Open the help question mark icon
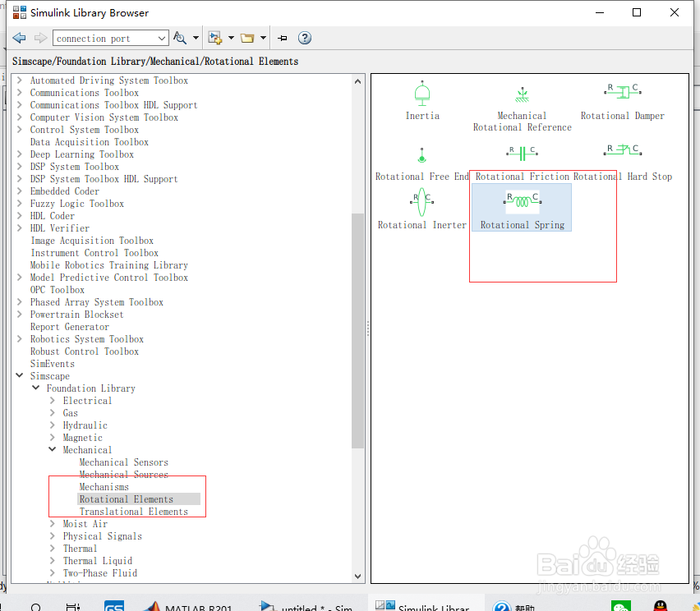This screenshot has height=611, width=700. coord(305,38)
